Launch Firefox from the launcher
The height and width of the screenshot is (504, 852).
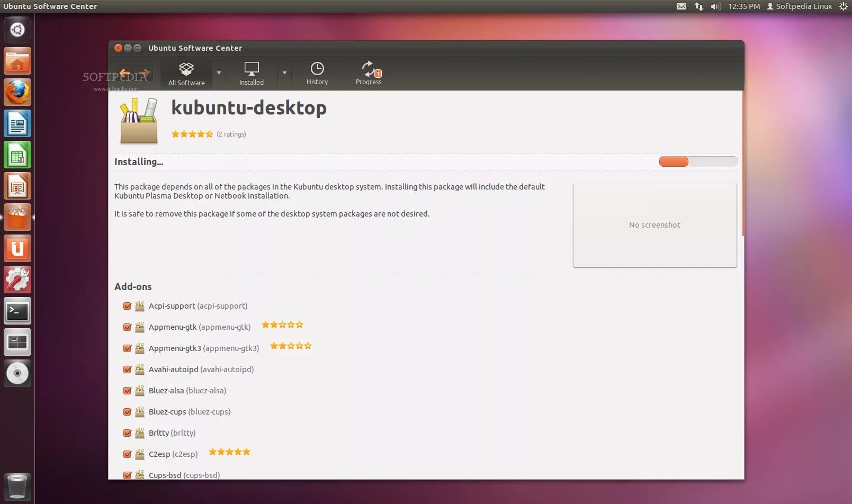click(17, 92)
